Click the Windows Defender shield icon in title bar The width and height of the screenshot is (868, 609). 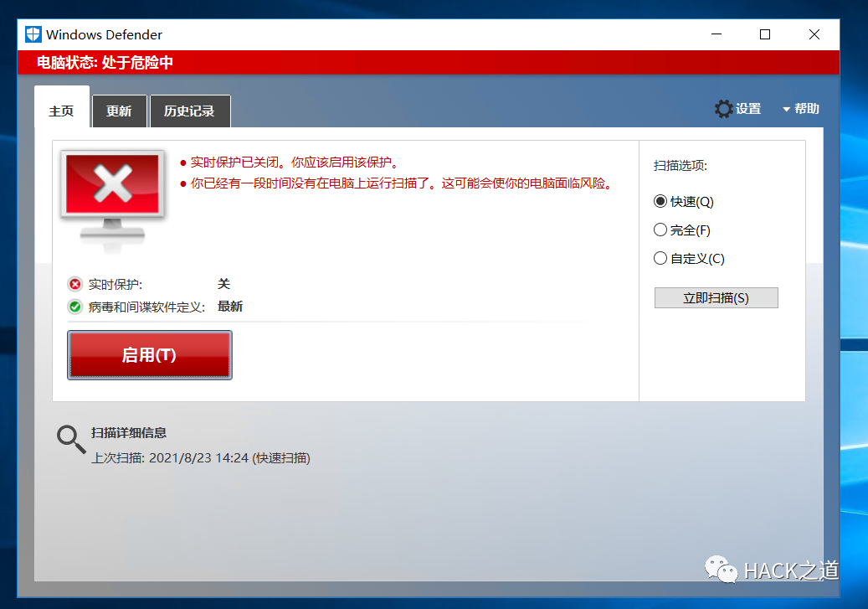(x=33, y=34)
